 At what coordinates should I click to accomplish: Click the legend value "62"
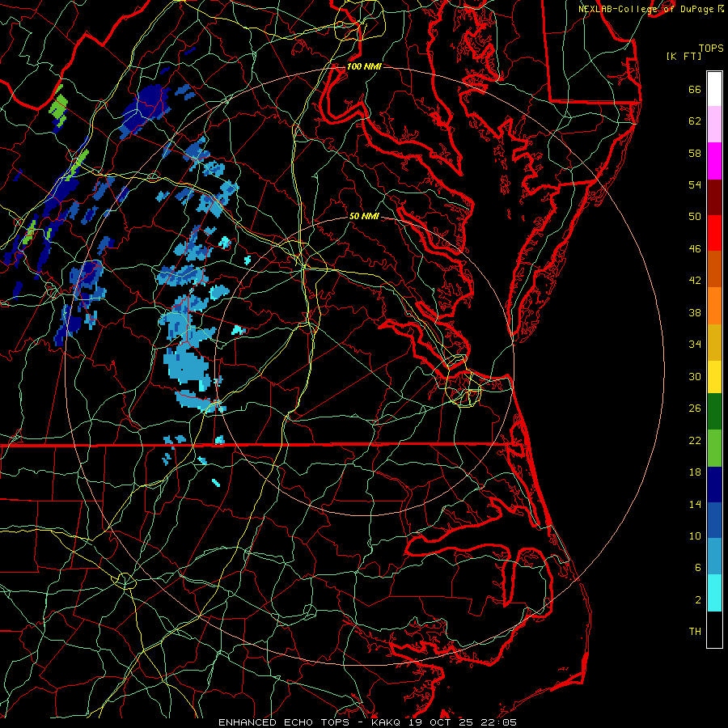pyautogui.click(x=695, y=121)
